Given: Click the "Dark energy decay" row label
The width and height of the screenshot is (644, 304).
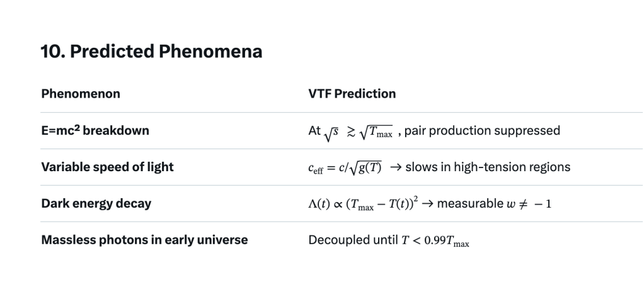Looking at the screenshot, I should (96, 203).
